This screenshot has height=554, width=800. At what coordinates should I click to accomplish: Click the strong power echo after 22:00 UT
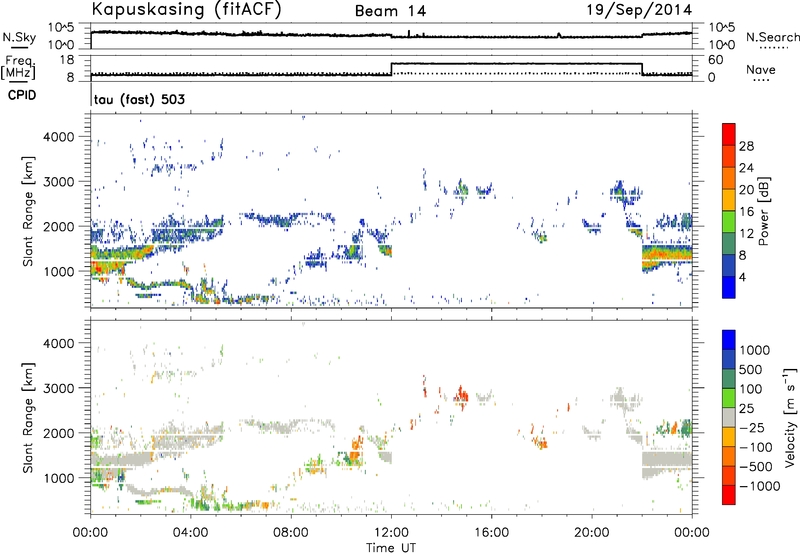click(666, 253)
